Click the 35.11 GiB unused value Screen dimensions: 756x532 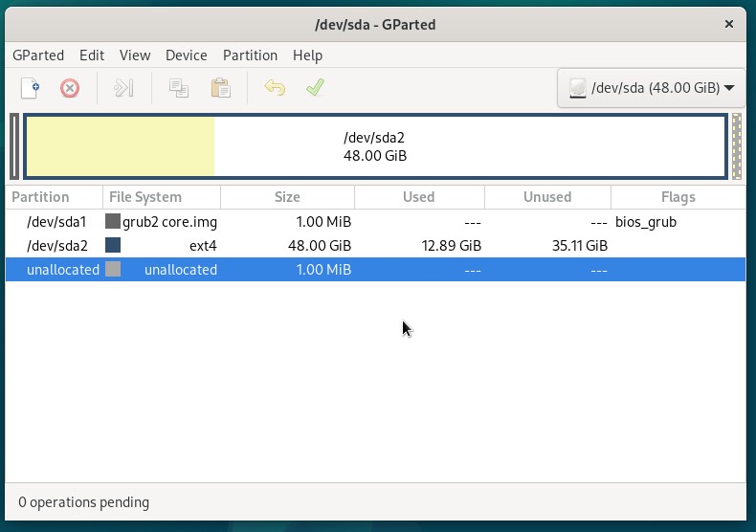click(x=580, y=246)
